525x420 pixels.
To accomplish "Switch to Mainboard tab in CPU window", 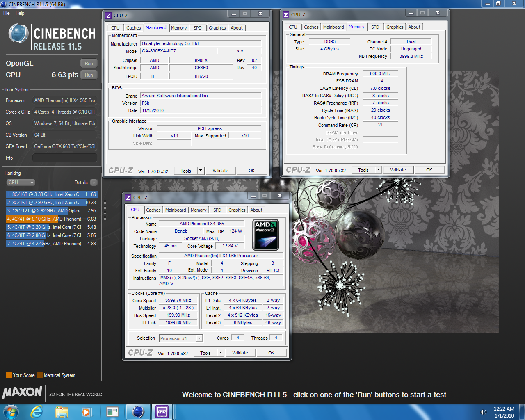I will pyautogui.click(x=176, y=210).
